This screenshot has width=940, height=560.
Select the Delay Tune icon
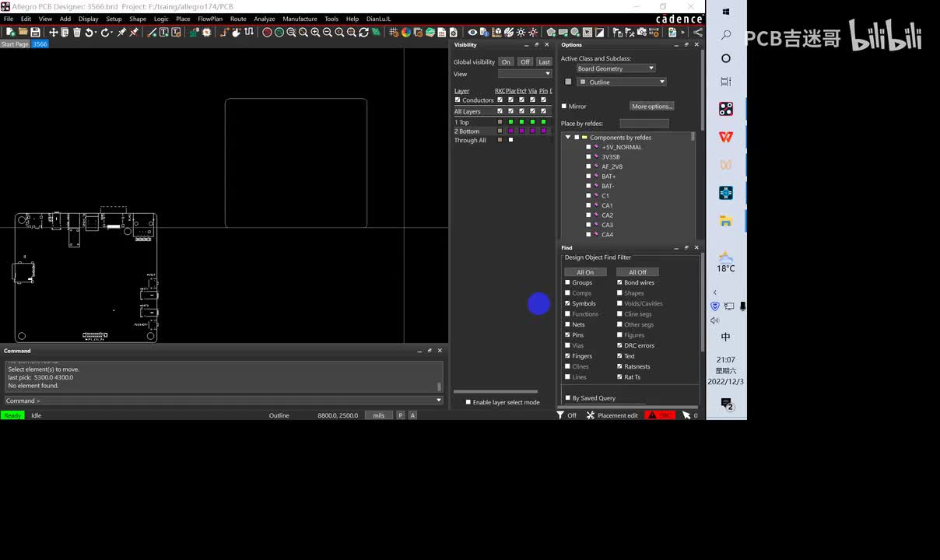(x=249, y=32)
